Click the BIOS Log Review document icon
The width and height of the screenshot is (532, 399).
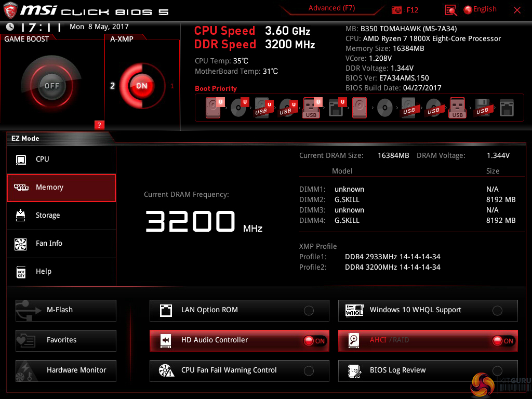(x=354, y=370)
